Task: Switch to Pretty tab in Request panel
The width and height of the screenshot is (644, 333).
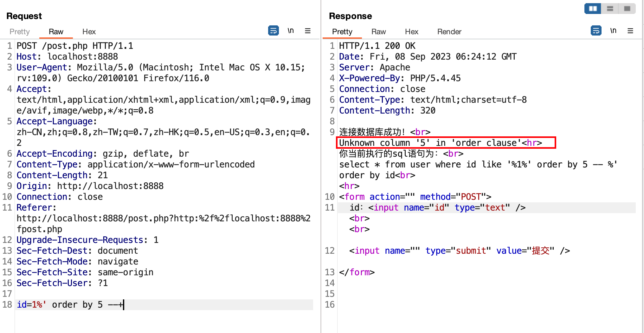Action: pos(20,32)
